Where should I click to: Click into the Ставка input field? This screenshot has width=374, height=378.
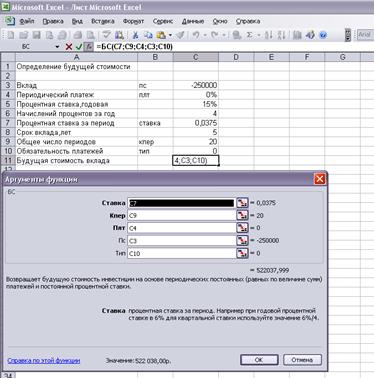pyautogui.click(x=182, y=203)
